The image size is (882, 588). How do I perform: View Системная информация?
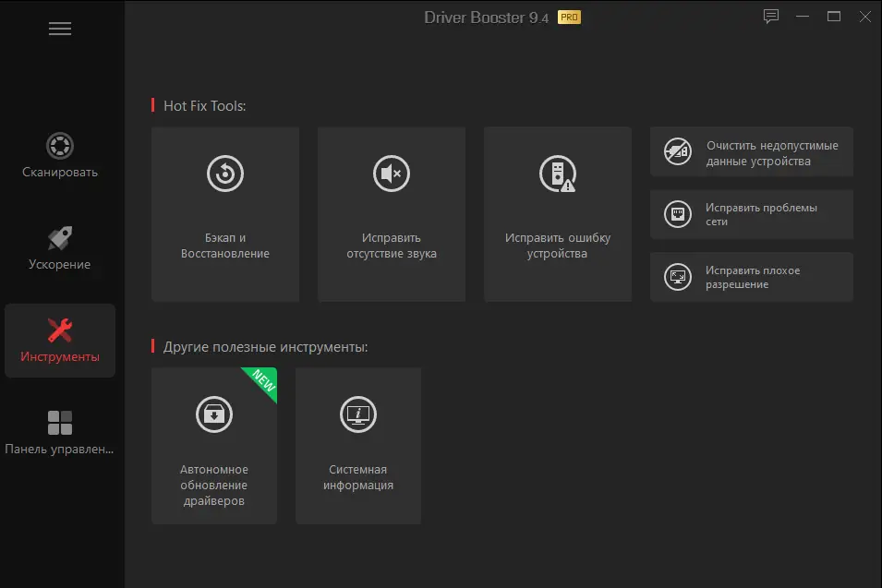pos(357,446)
